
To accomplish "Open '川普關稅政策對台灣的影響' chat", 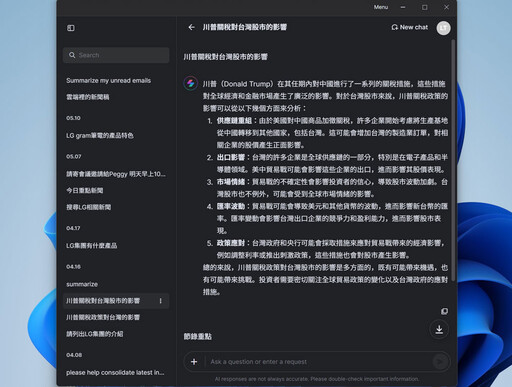I will [103, 317].
